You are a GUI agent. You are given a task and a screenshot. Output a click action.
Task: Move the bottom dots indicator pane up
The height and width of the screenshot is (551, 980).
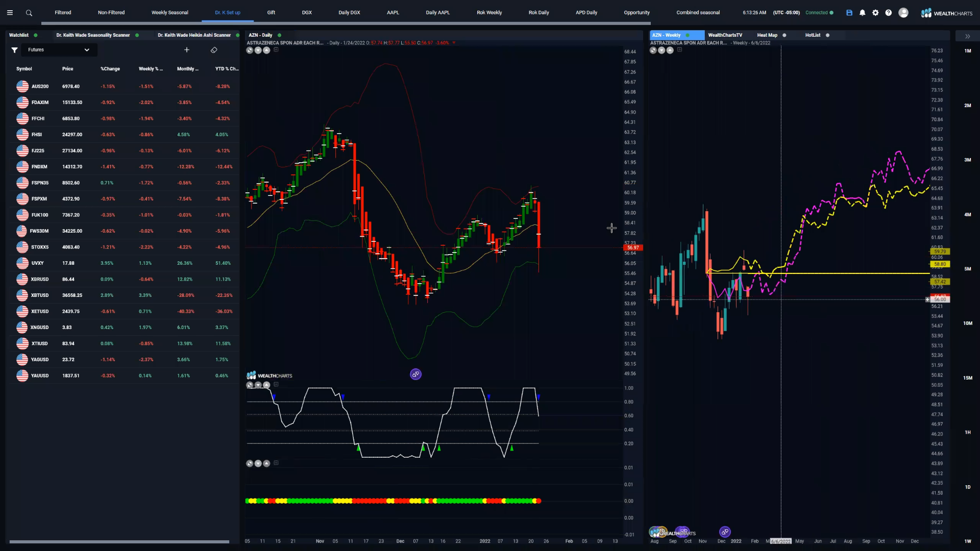[x=266, y=464]
